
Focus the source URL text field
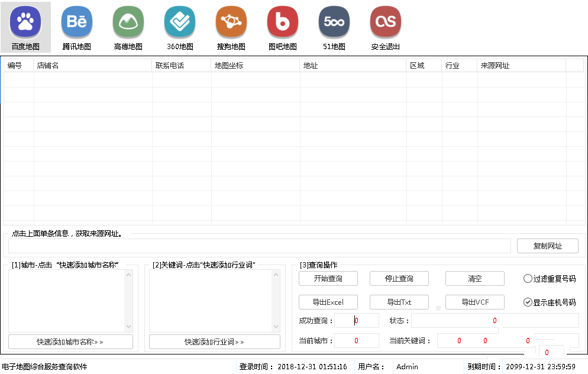(260, 246)
